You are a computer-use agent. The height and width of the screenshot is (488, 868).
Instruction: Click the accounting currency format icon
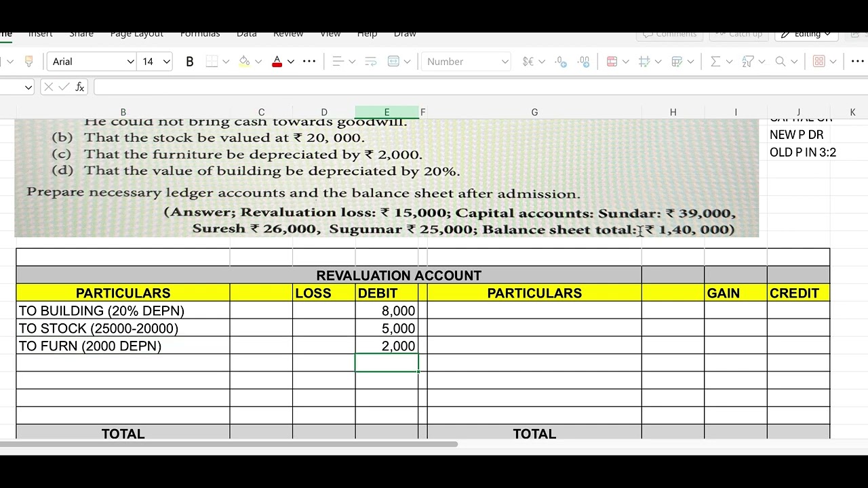[x=528, y=62]
